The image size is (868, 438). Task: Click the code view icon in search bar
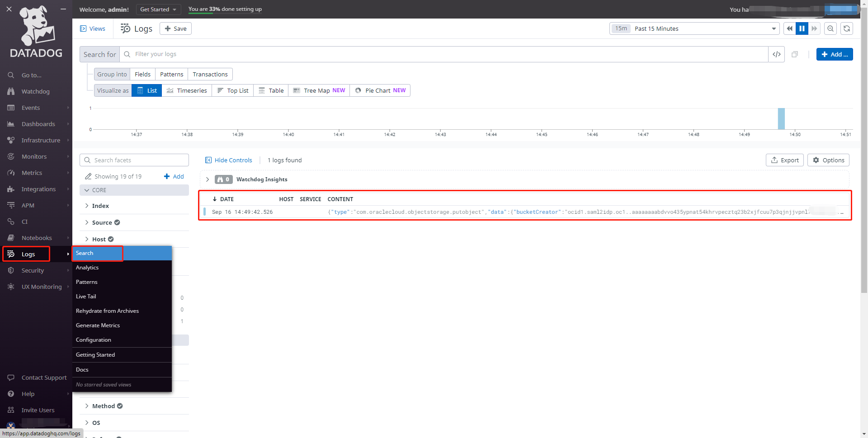point(776,54)
